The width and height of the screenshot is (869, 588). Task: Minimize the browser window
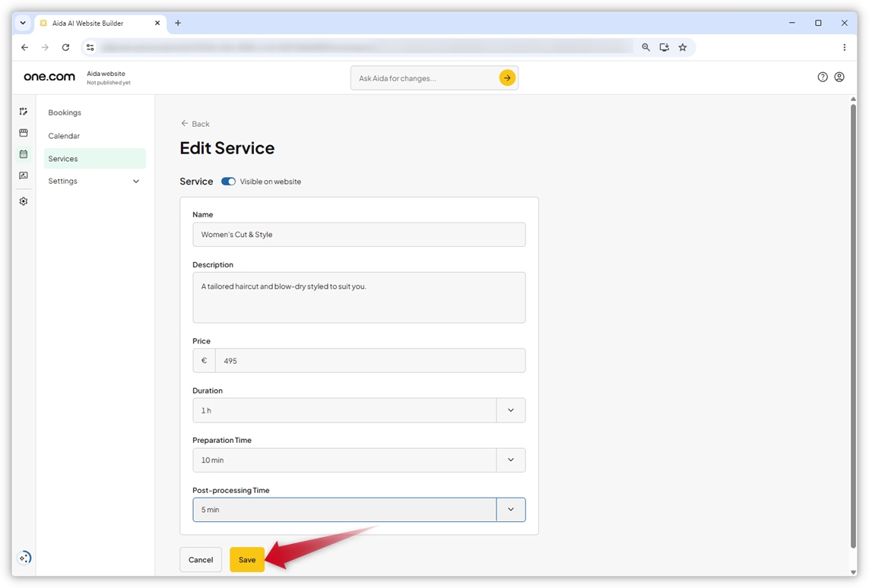coord(792,23)
